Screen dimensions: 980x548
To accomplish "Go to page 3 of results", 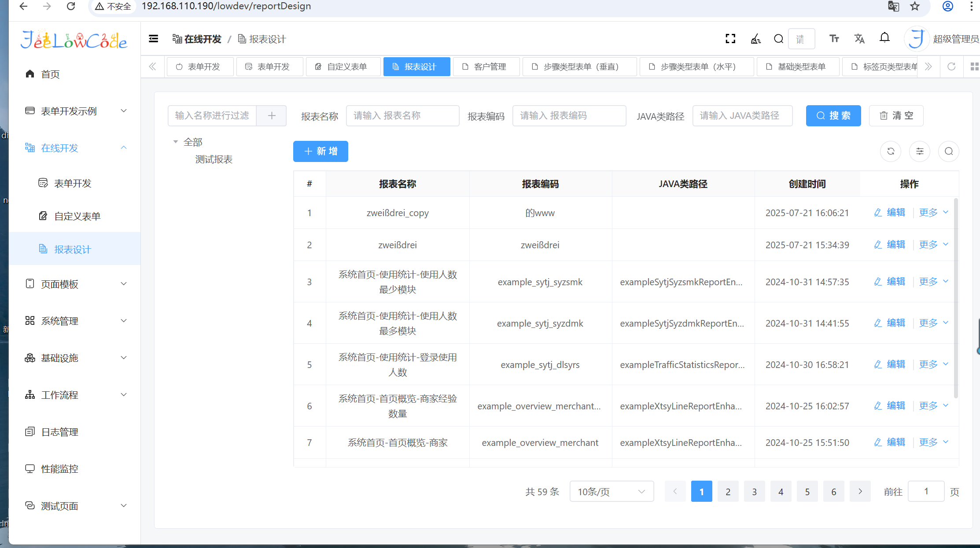I will pos(754,491).
